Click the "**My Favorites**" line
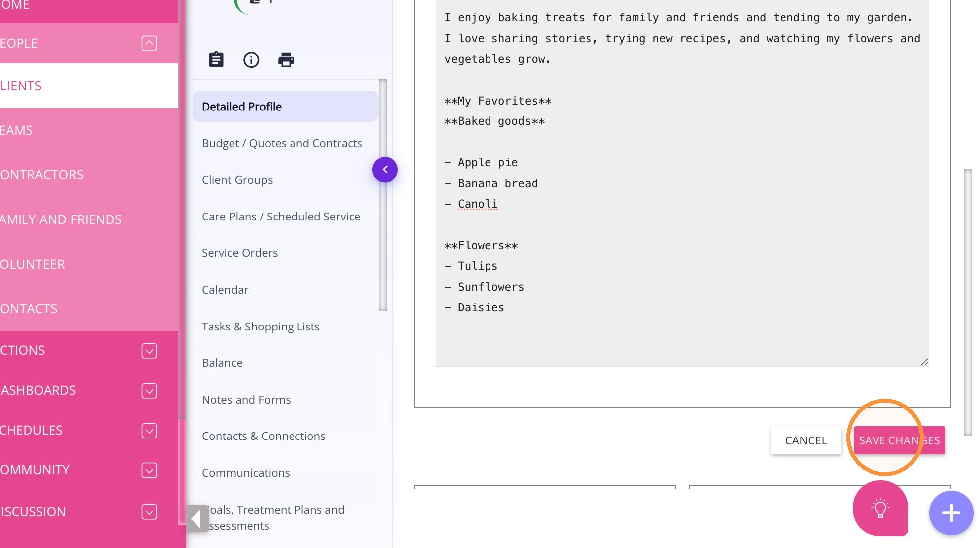Screen dimensions: 980x548 497,101
